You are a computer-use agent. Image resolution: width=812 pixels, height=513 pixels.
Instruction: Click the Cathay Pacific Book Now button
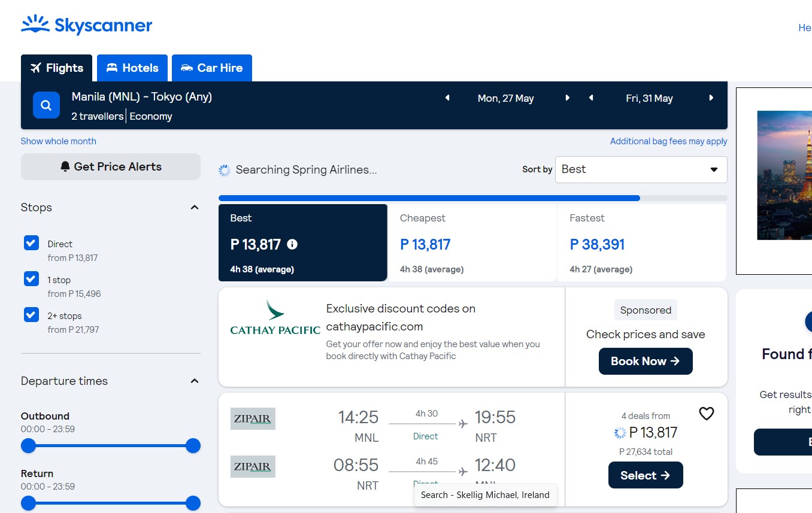646,362
